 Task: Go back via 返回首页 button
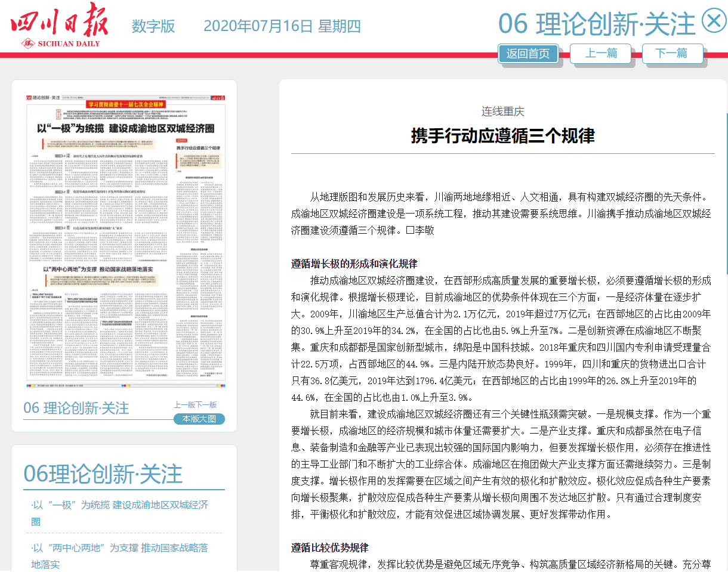[528, 54]
